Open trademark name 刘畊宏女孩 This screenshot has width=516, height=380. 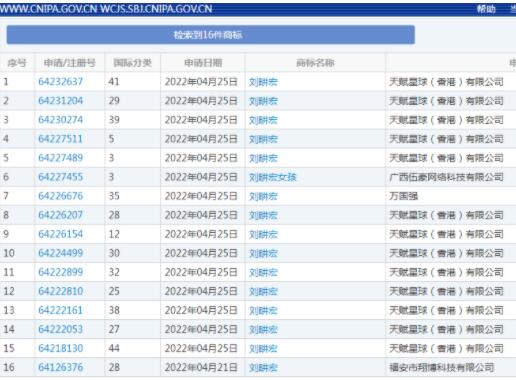(273, 177)
